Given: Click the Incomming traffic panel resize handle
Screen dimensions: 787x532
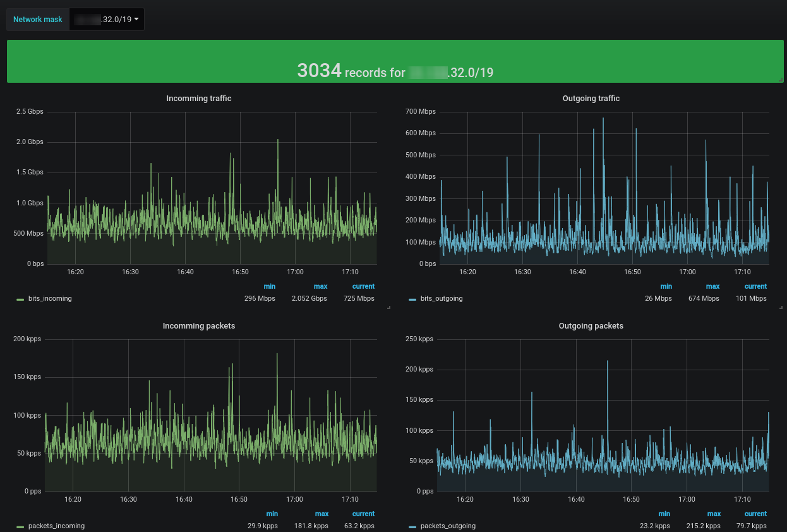Looking at the screenshot, I should (x=388, y=308).
